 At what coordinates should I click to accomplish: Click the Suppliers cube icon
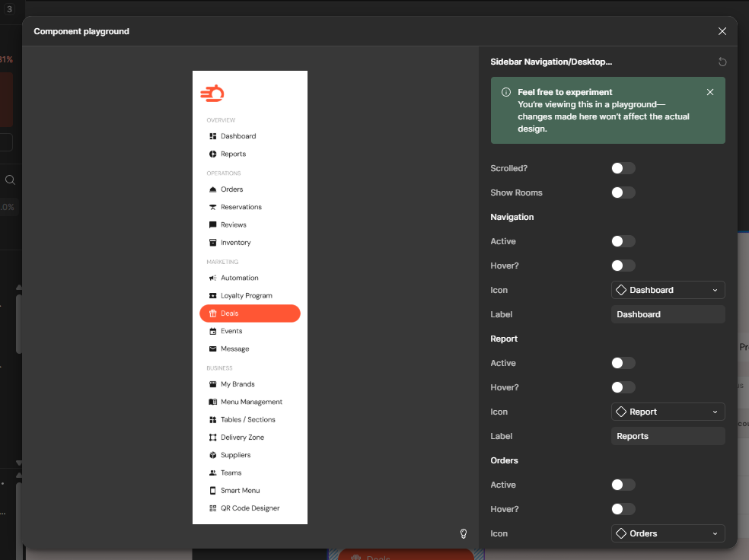point(213,455)
